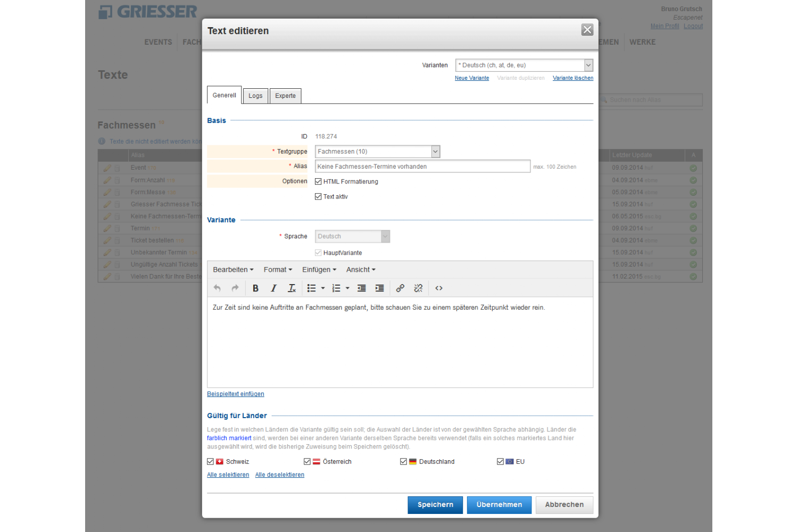Uncheck the HTML Formatierung checkbox
The image size is (798, 532).
click(318, 181)
